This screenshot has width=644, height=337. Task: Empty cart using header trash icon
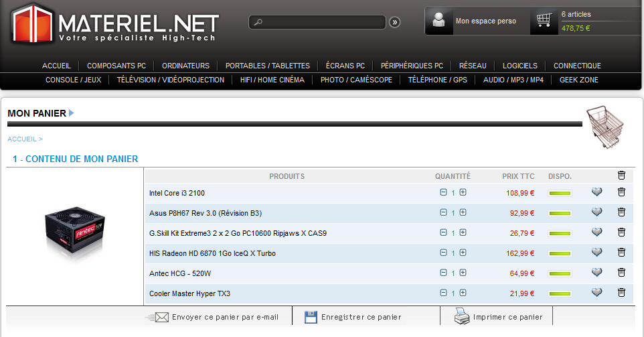[x=621, y=176]
